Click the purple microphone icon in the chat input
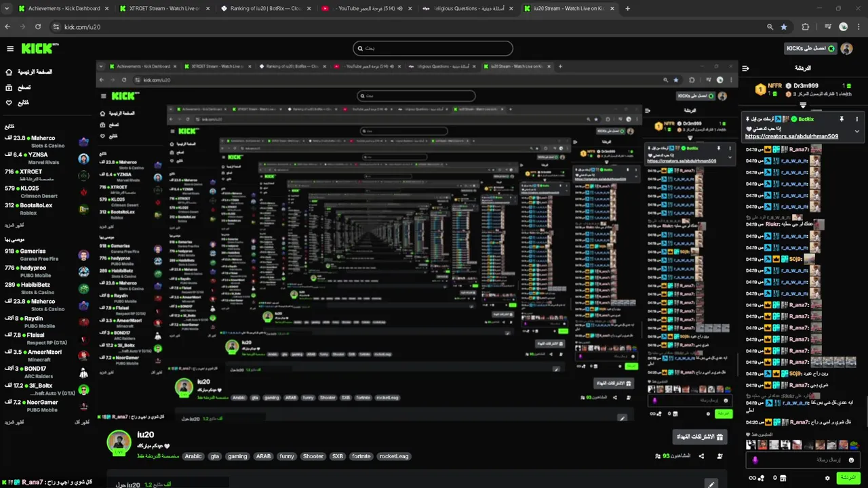The height and width of the screenshot is (488, 868). 755,460
